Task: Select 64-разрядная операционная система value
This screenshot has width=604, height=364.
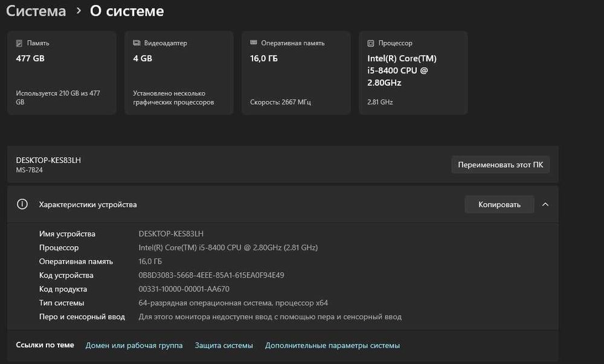Action: point(233,303)
